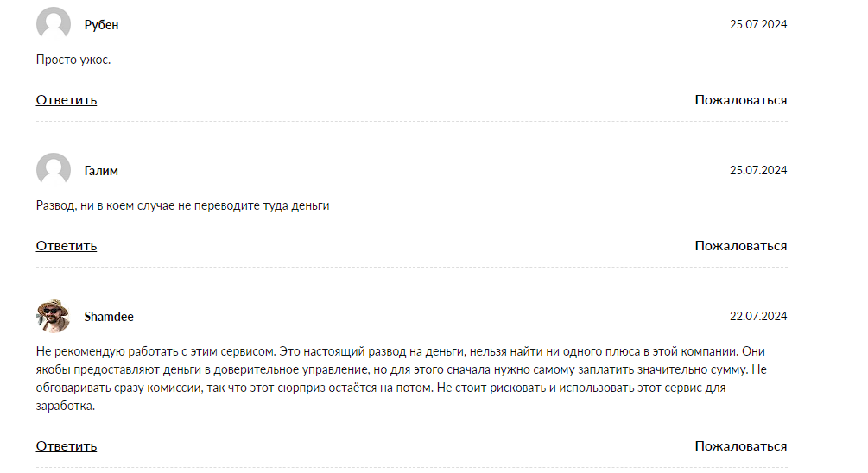Click the username Рубен

click(101, 25)
